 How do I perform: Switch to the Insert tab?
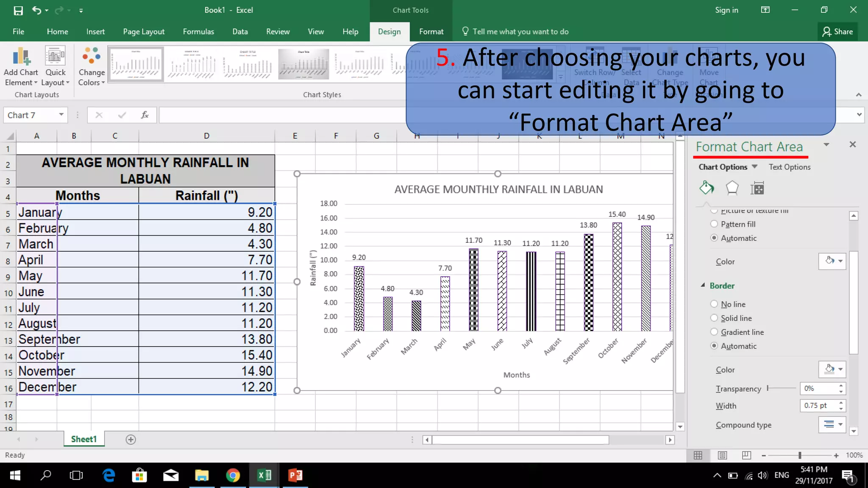click(95, 32)
